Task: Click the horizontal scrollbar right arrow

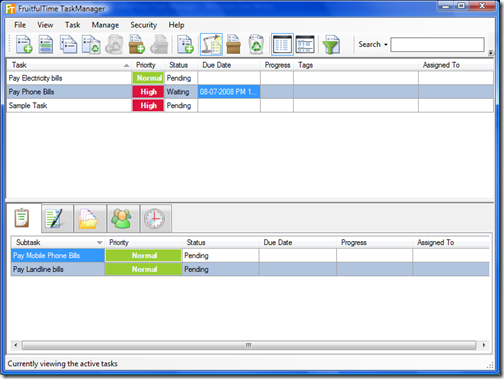Action: tap(484, 345)
